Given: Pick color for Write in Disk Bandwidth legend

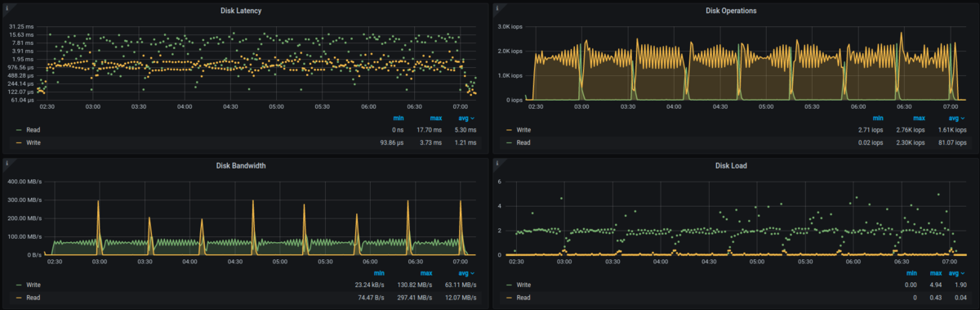Looking at the screenshot, I should coord(18,285).
